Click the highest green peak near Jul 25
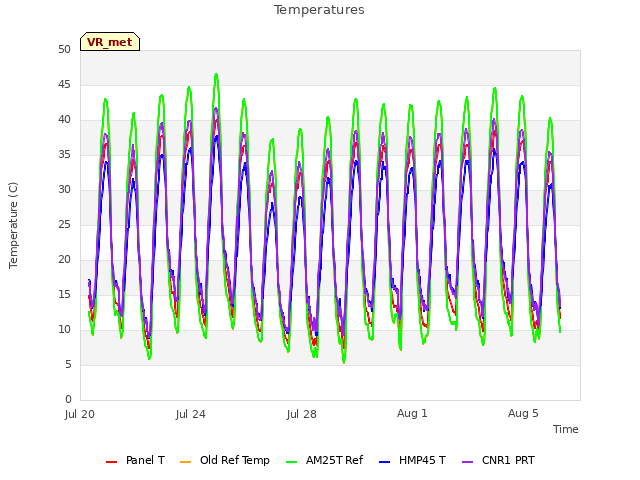 pos(216,75)
